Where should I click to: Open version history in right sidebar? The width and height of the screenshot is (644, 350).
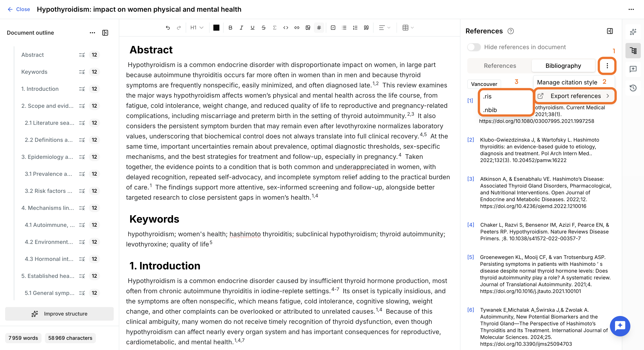pos(633,88)
